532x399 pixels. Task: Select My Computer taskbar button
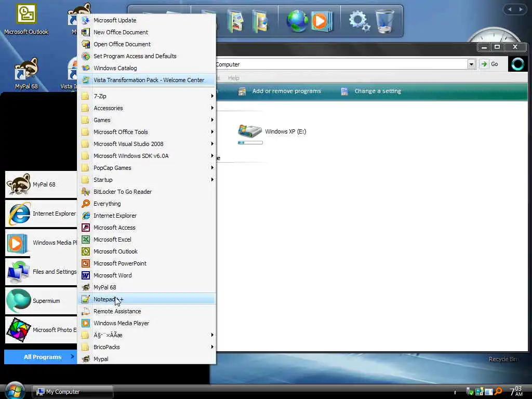point(73,392)
